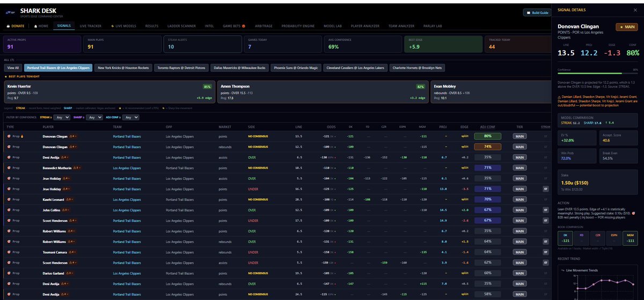Click the injury warning badge beside Kawhi Leonard
Screen dimensions: 644x300
(70, 200)
